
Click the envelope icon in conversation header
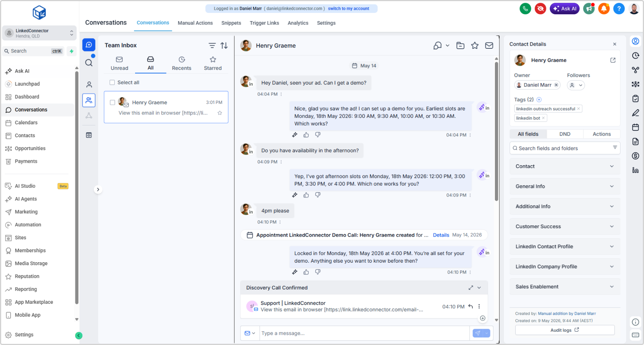click(x=489, y=46)
